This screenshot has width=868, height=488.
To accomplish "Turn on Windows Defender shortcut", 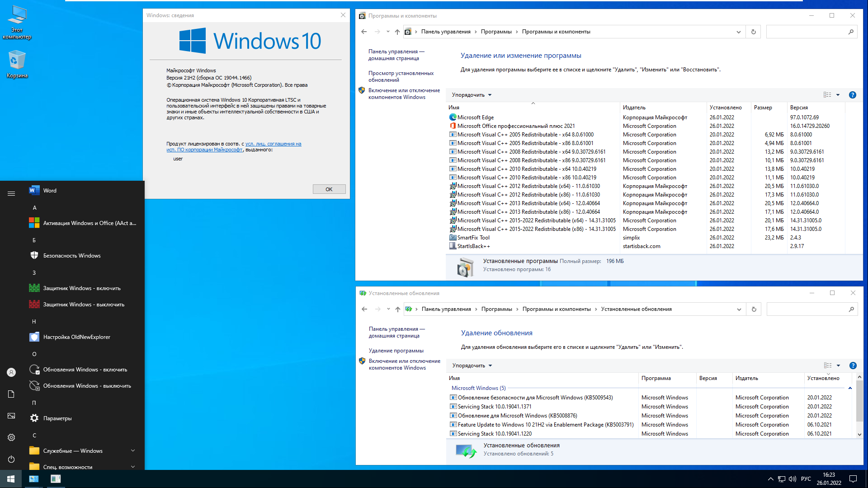I will [81, 288].
